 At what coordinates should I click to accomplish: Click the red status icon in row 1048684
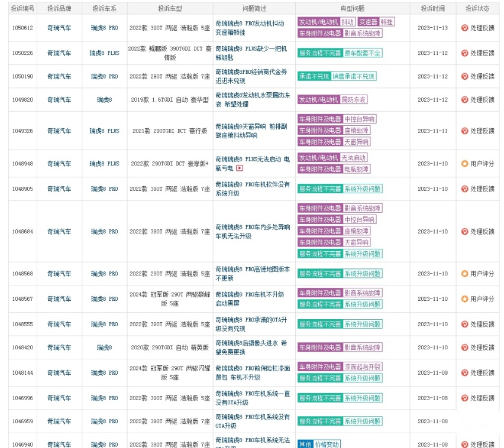[464, 232]
